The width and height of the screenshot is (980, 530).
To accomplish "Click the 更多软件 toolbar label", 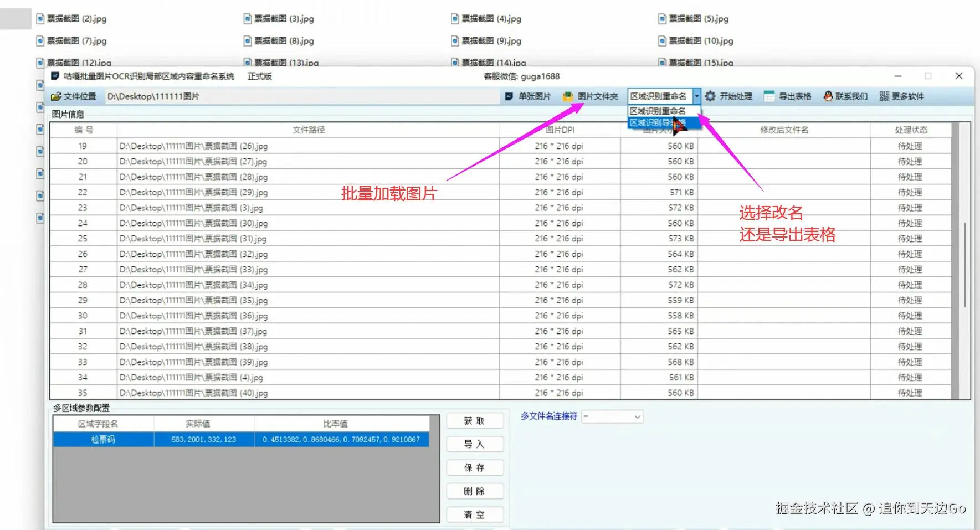I will (x=907, y=96).
